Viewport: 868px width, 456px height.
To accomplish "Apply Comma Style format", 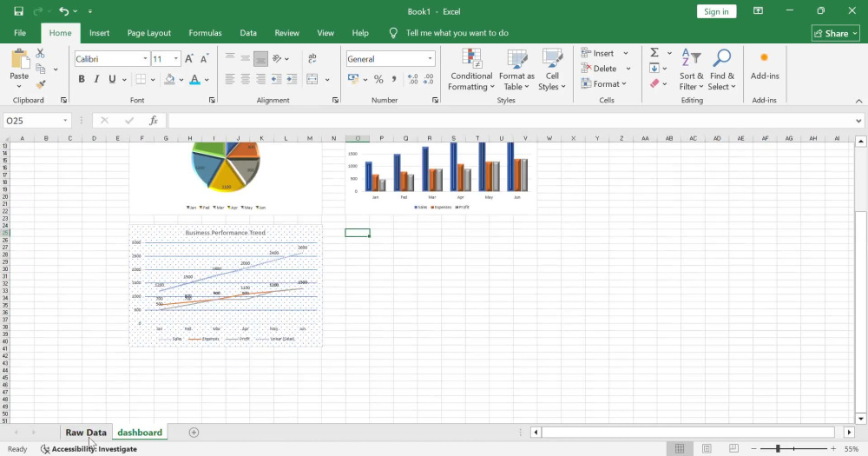I will [393, 79].
